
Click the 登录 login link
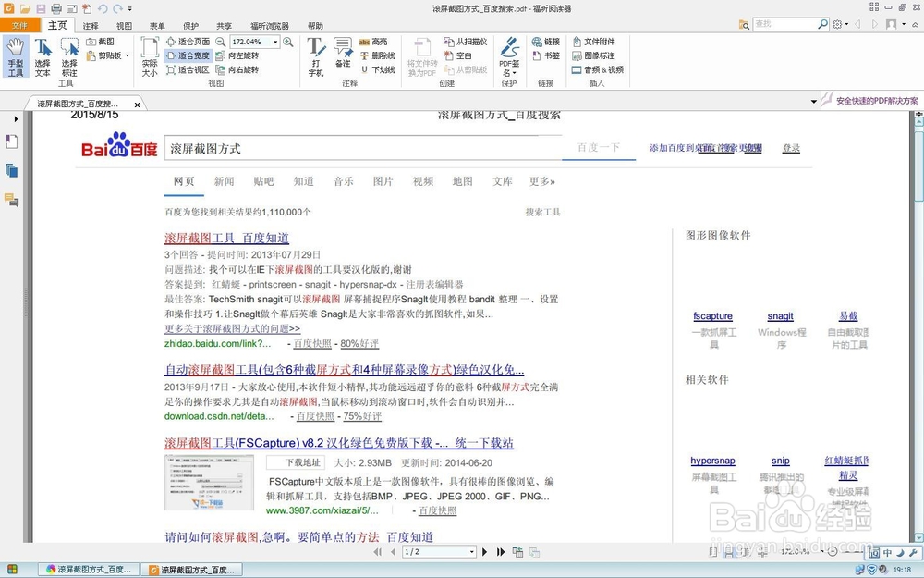click(791, 148)
